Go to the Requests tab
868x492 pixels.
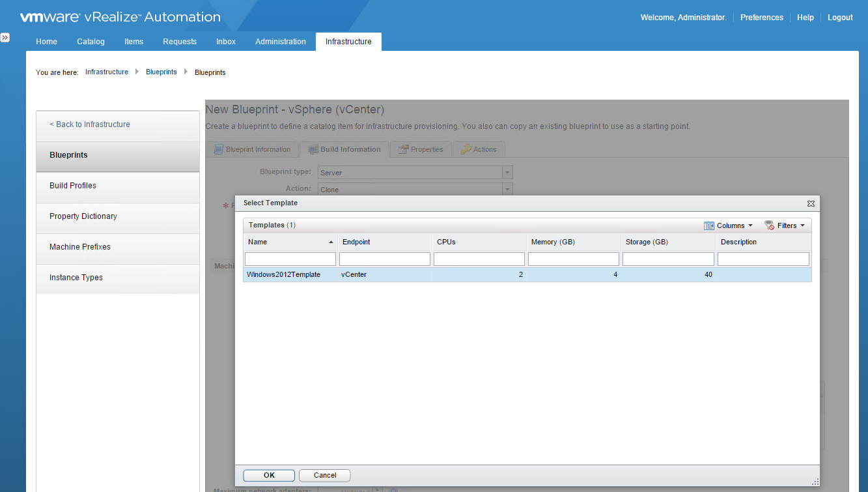[x=180, y=42]
